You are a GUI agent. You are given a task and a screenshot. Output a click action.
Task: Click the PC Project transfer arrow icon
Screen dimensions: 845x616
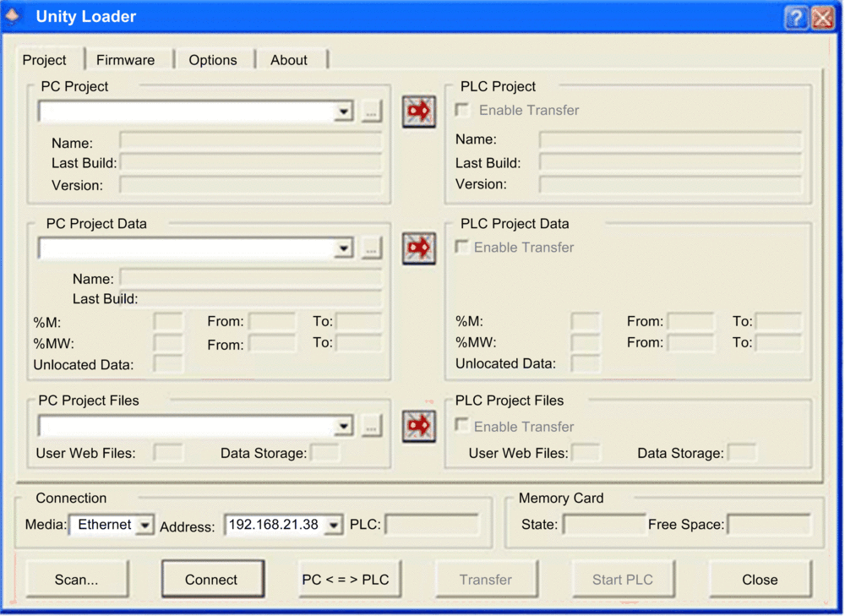click(418, 112)
